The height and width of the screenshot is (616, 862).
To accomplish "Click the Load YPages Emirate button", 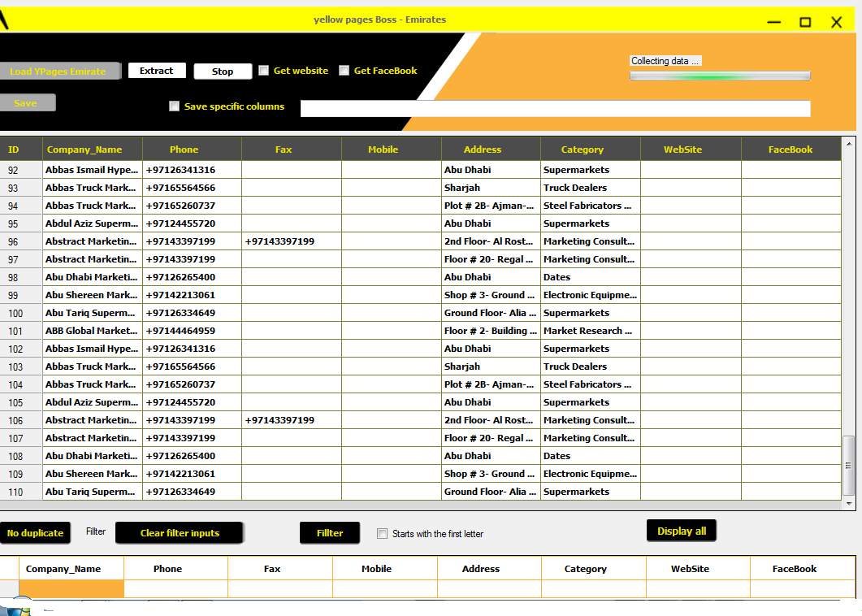I will [x=58, y=71].
